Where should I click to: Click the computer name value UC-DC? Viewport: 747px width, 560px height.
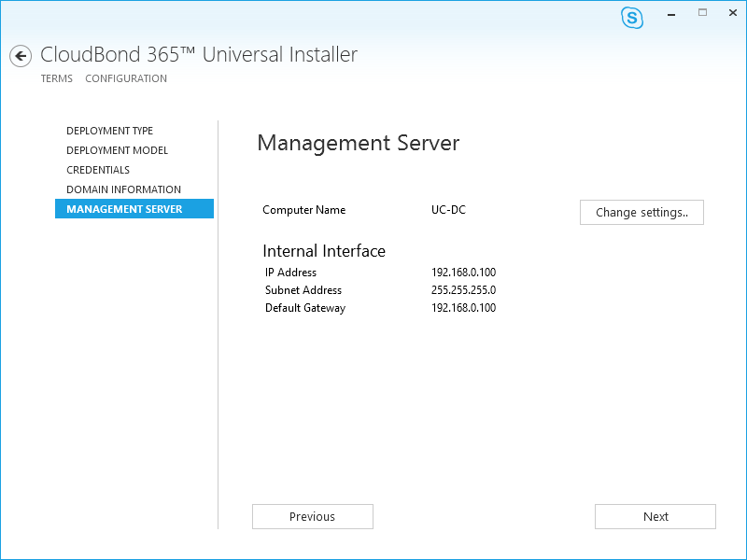click(448, 210)
